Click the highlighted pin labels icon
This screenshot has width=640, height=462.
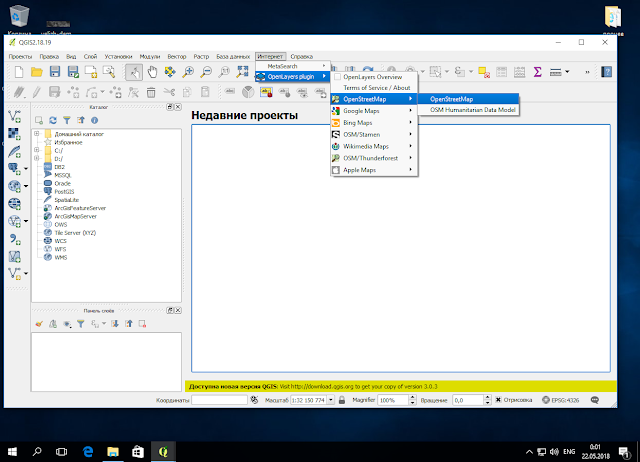click(x=266, y=92)
